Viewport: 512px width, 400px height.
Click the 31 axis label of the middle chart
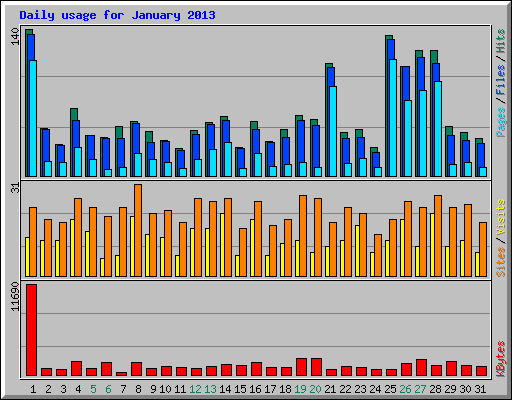tap(15, 188)
